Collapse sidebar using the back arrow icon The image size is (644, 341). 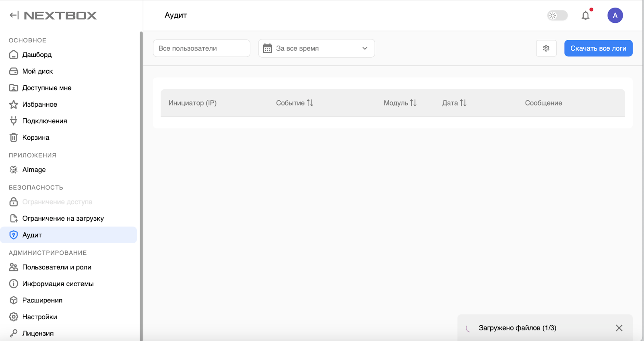[14, 15]
